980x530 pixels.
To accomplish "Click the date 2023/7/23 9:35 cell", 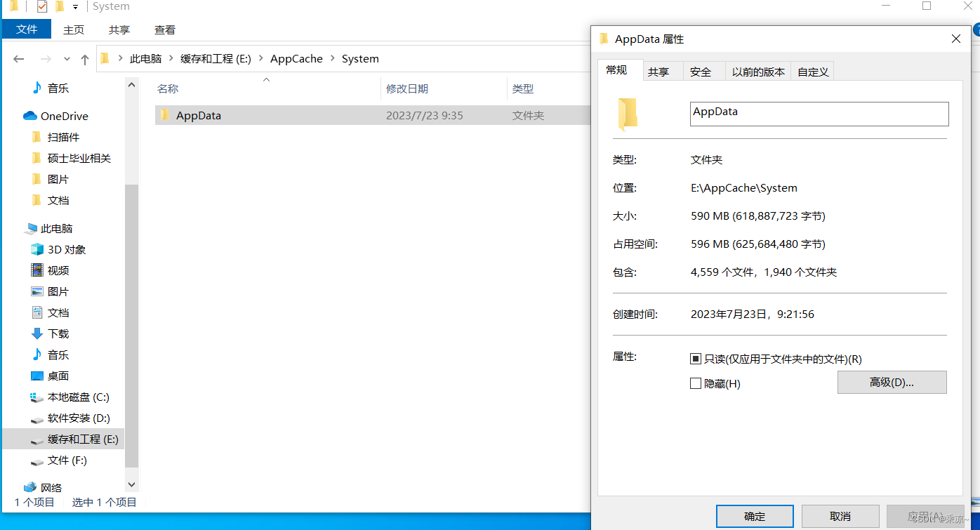I will (x=425, y=115).
